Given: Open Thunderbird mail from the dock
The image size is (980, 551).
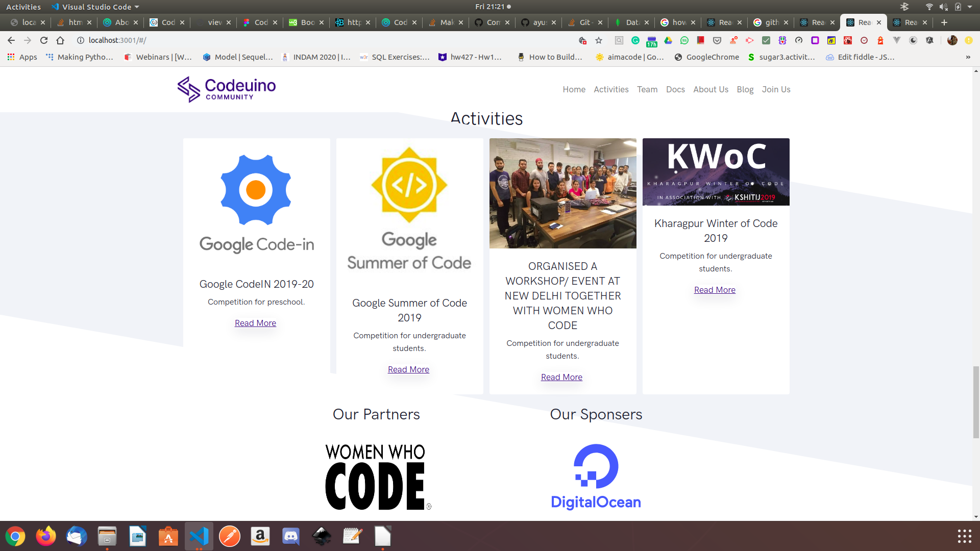Looking at the screenshot, I should (77, 536).
